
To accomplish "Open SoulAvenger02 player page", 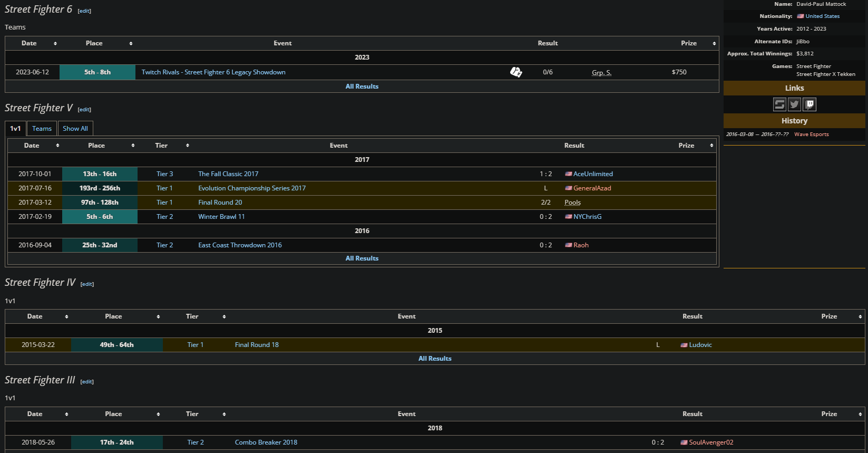I will (711, 442).
